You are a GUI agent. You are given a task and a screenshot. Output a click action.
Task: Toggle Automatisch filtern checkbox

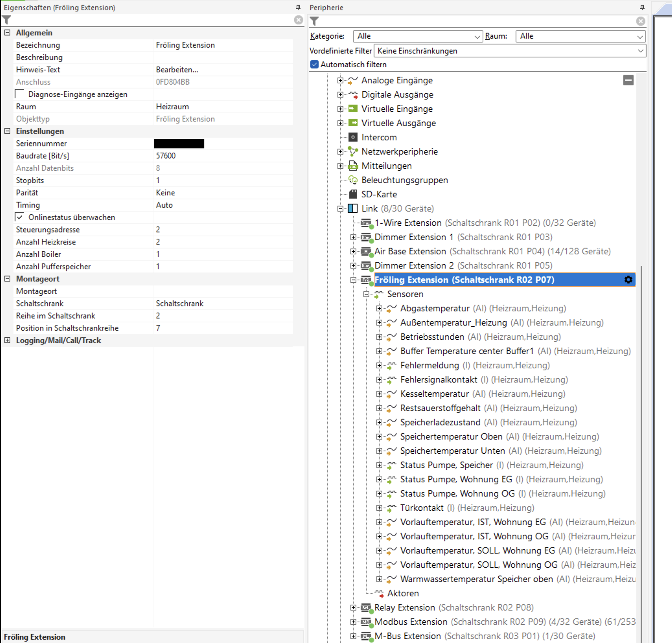coord(314,64)
